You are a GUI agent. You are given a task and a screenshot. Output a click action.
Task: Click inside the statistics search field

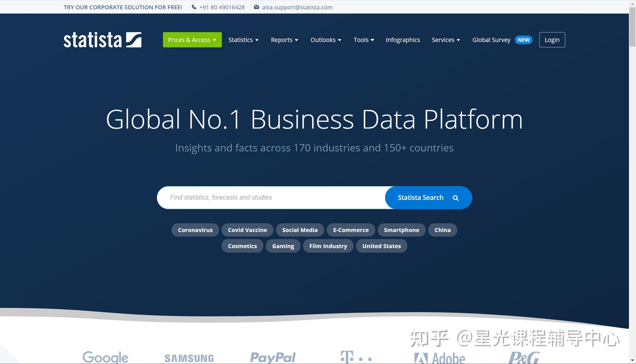click(x=271, y=197)
